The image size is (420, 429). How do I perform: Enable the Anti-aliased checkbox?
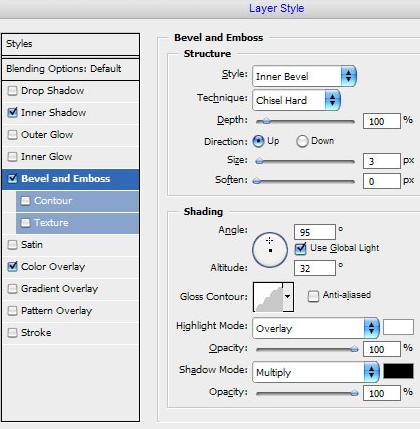coord(313,296)
